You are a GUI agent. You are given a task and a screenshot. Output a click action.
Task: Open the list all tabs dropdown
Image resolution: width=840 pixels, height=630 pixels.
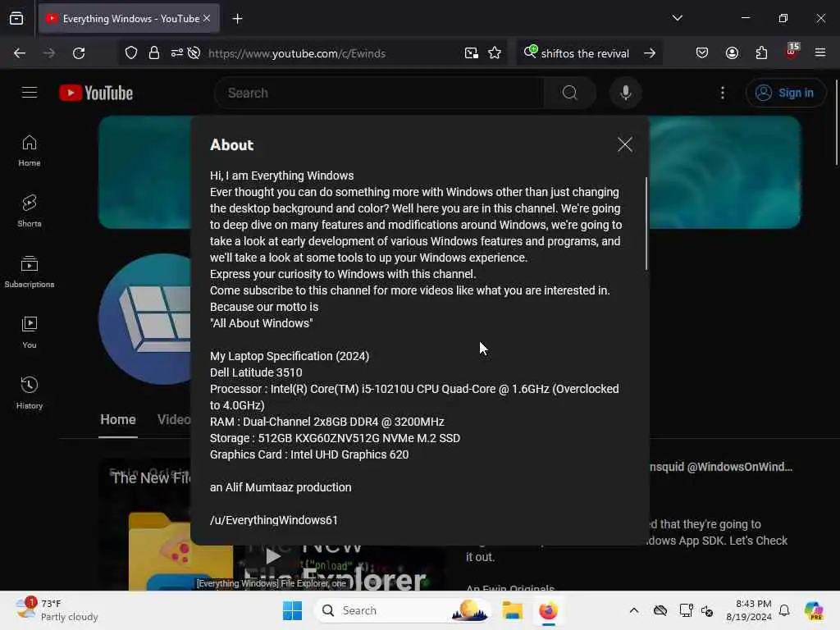(677, 18)
